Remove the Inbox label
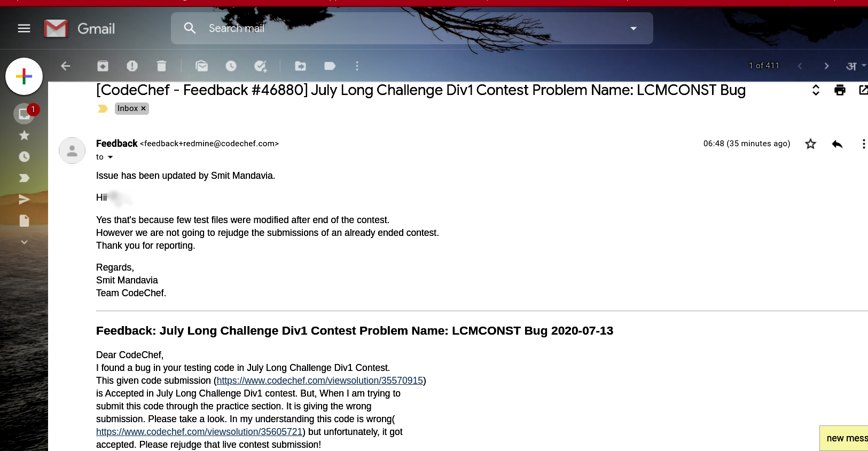This screenshot has width=868, height=451. (143, 108)
